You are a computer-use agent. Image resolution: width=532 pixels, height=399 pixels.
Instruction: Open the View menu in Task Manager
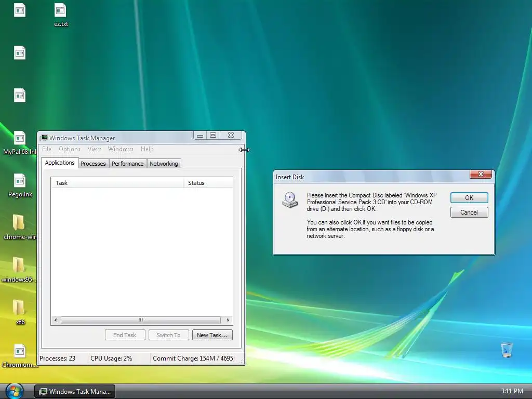[x=94, y=149]
